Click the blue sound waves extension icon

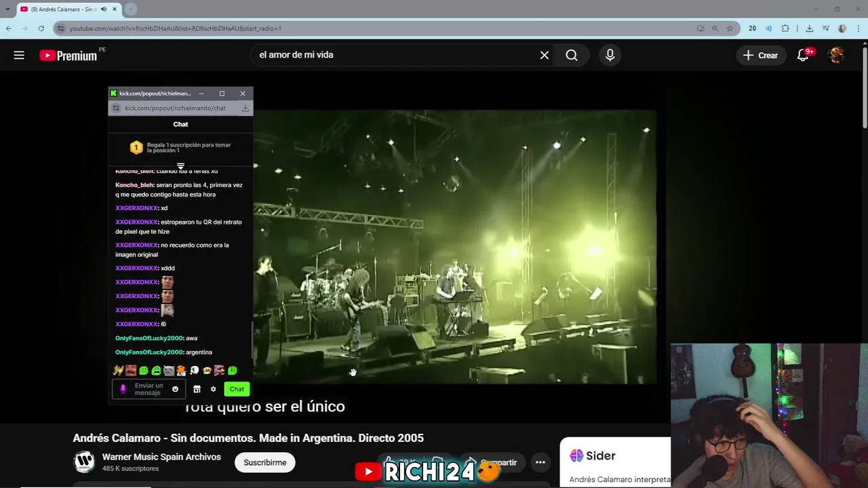tap(768, 28)
